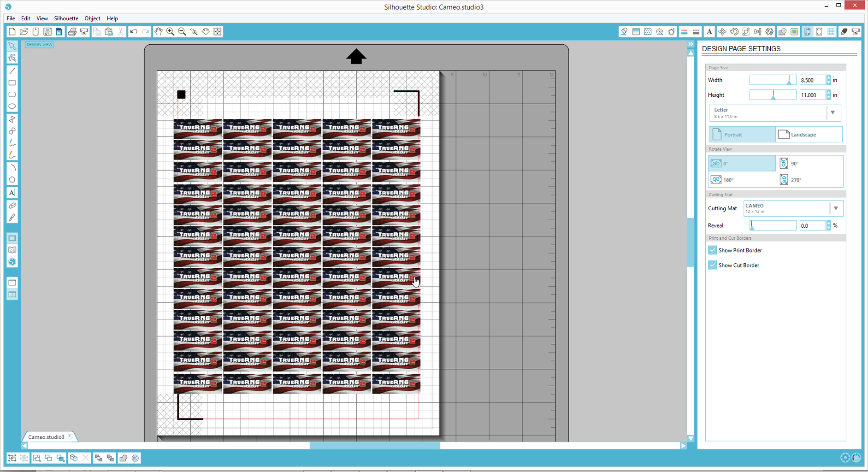Select the Regular Polygon tool
The height and width of the screenshot is (472, 868).
point(12,180)
